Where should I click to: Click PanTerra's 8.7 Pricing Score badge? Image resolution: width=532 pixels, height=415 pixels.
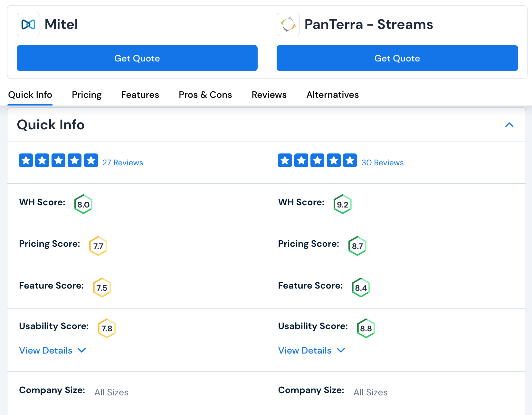click(357, 246)
